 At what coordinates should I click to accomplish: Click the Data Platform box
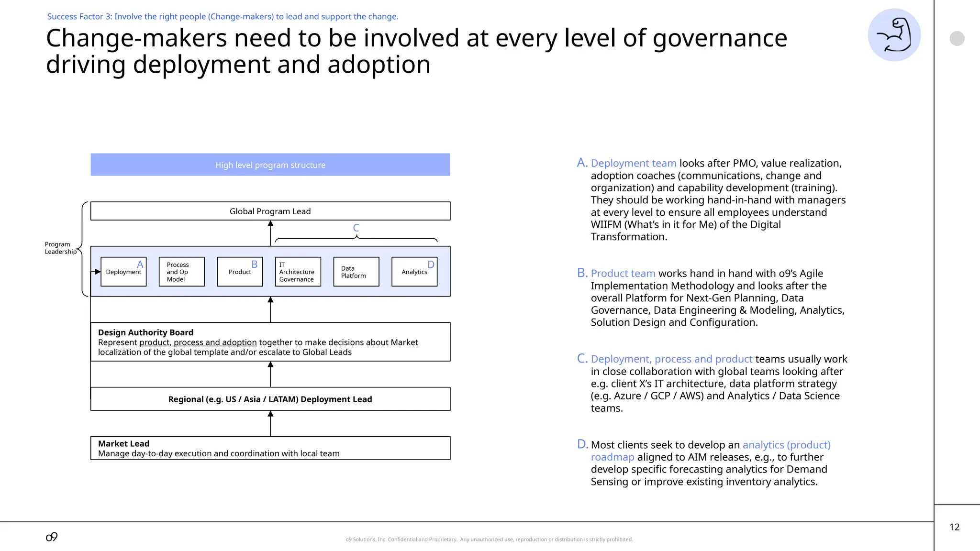[x=356, y=272]
